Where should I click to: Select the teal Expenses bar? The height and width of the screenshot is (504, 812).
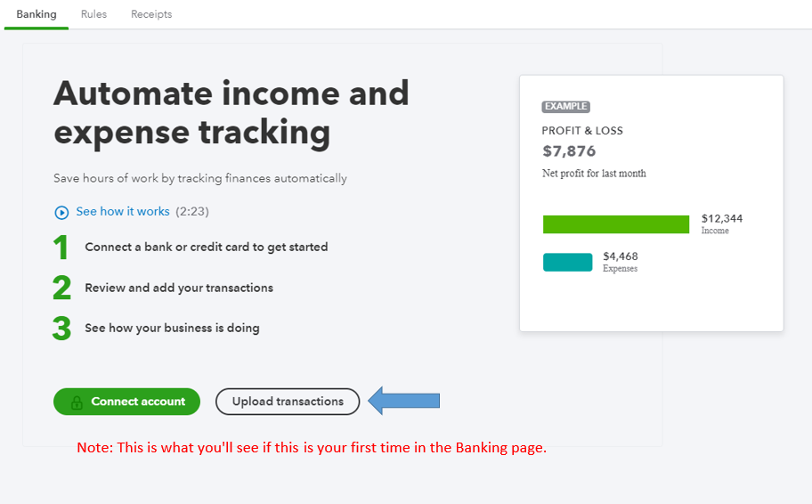[567, 262]
